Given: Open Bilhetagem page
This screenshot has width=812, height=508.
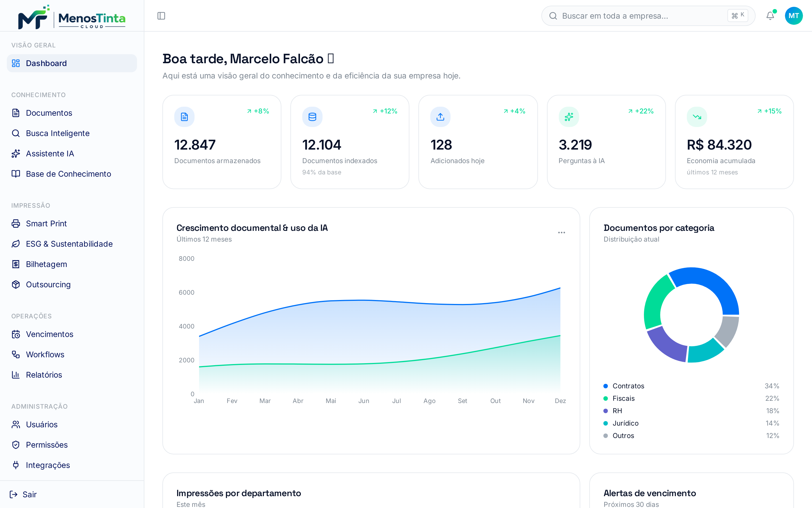Looking at the screenshot, I should click(72, 264).
